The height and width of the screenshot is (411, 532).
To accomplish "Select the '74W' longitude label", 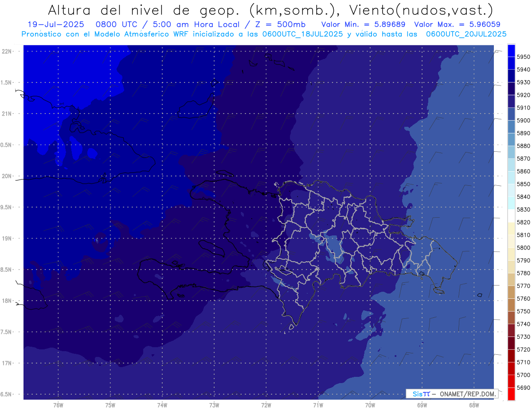I will pyautogui.click(x=162, y=405).
